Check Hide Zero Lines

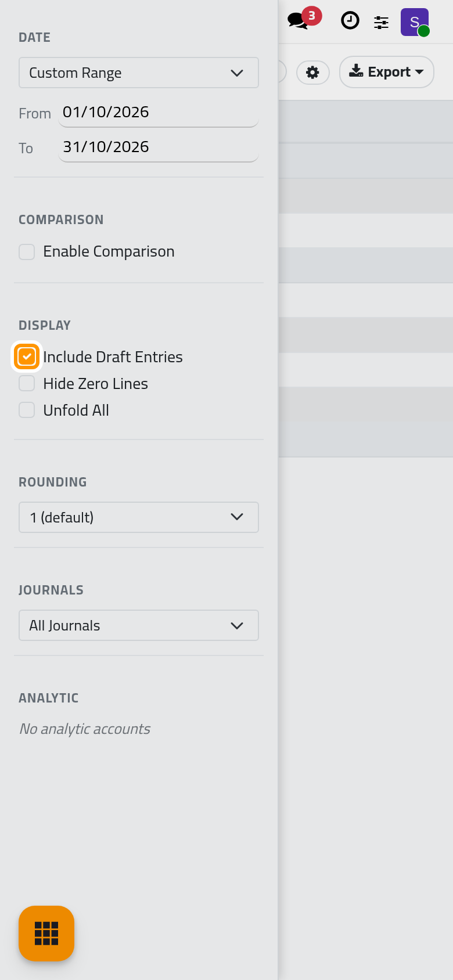point(27,383)
